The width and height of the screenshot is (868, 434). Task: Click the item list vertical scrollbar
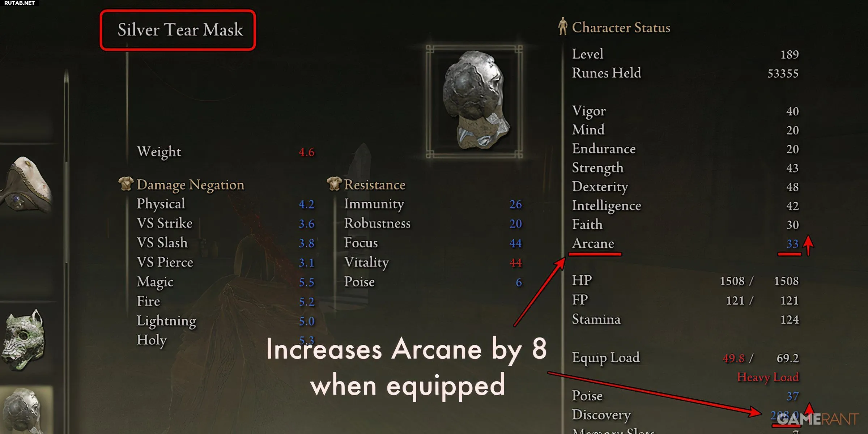pyautogui.click(x=66, y=166)
